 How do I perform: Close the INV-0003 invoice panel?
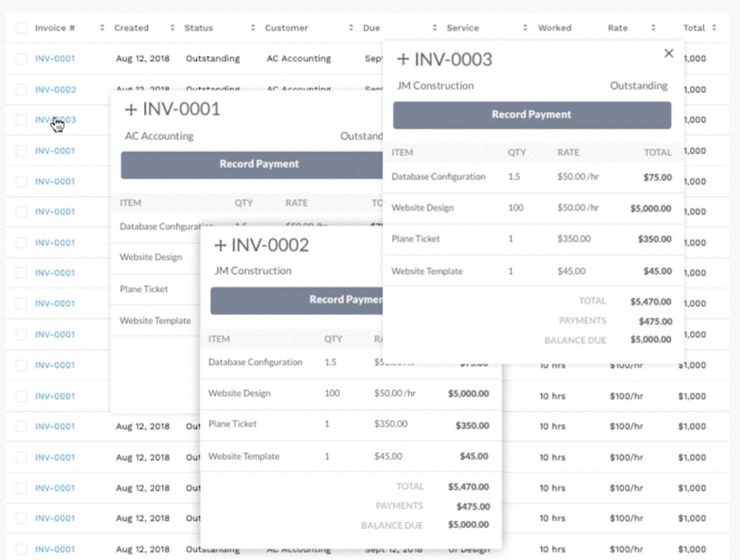[x=668, y=53]
